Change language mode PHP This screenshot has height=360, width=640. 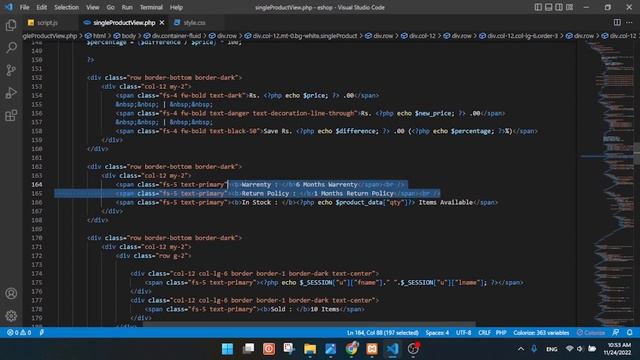(501, 333)
